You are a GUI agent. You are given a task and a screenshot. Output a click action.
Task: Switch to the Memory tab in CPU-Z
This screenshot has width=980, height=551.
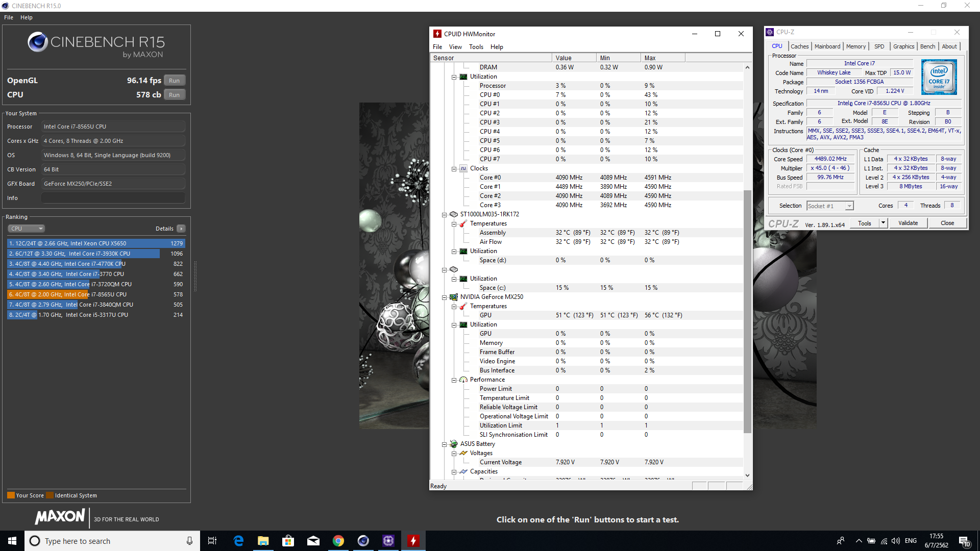click(856, 46)
